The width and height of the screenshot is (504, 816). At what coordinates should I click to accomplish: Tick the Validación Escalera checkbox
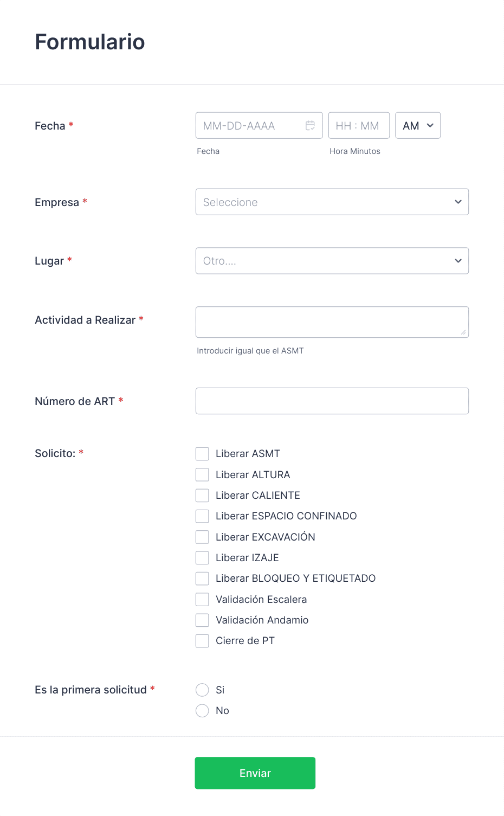point(202,599)
